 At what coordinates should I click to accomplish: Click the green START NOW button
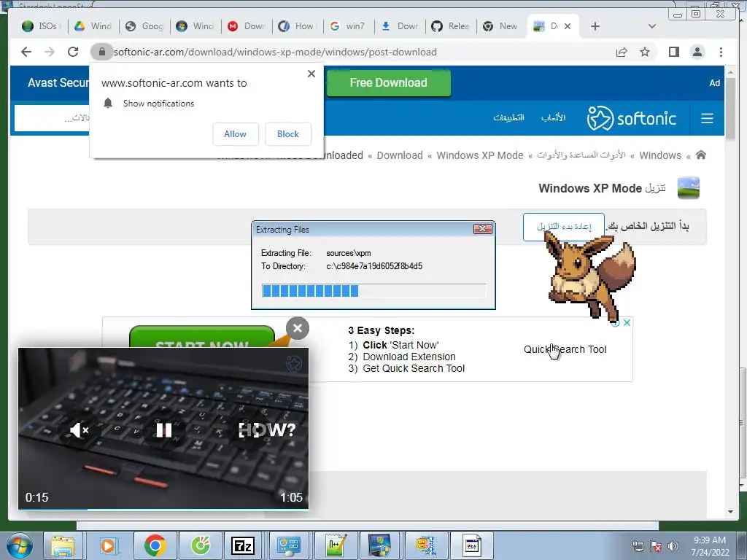point(201,337)
